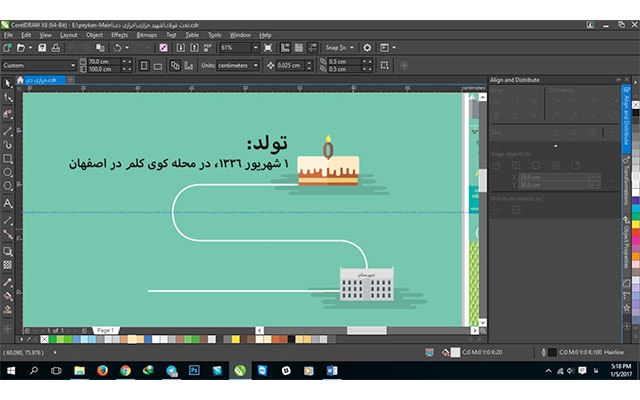Screen dimensions: 640x400
Task: Click the Import icon in toolbar
Action: [x=180, y=48]
